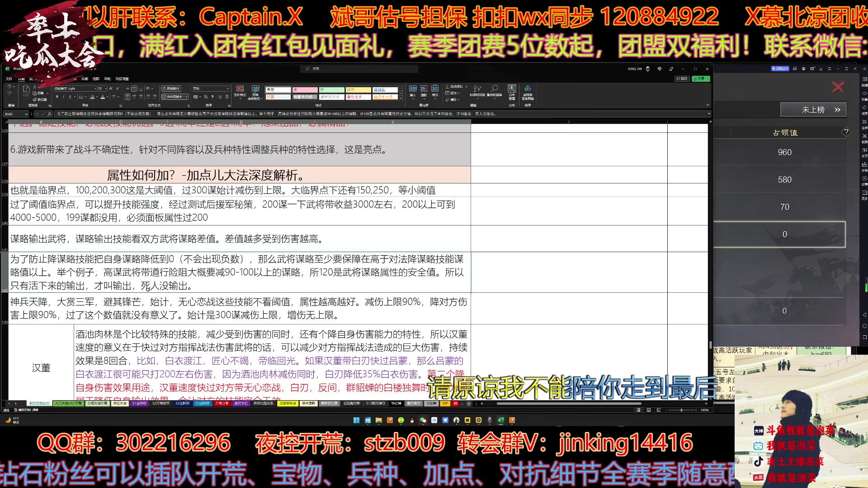Open the View ribbon tab
This screenshot has width=868, height=488.
click(96, 79)
